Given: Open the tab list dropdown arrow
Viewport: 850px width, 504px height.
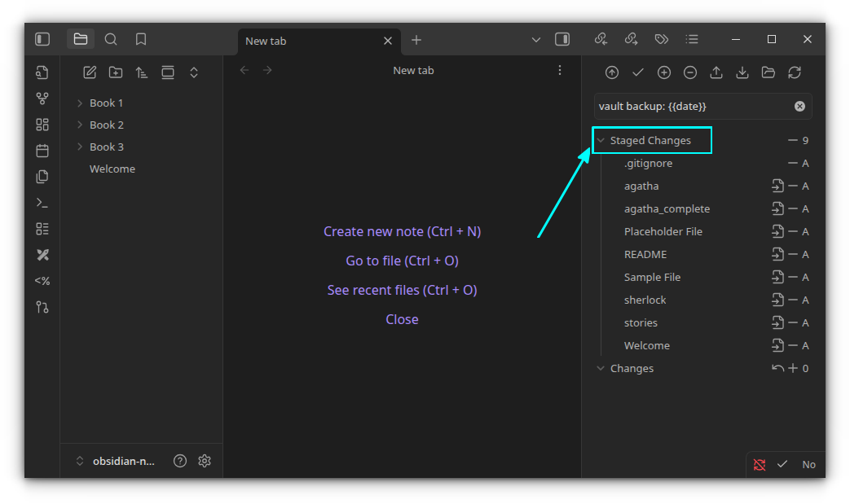Looking at the screenshot, I should pos(535,40).
